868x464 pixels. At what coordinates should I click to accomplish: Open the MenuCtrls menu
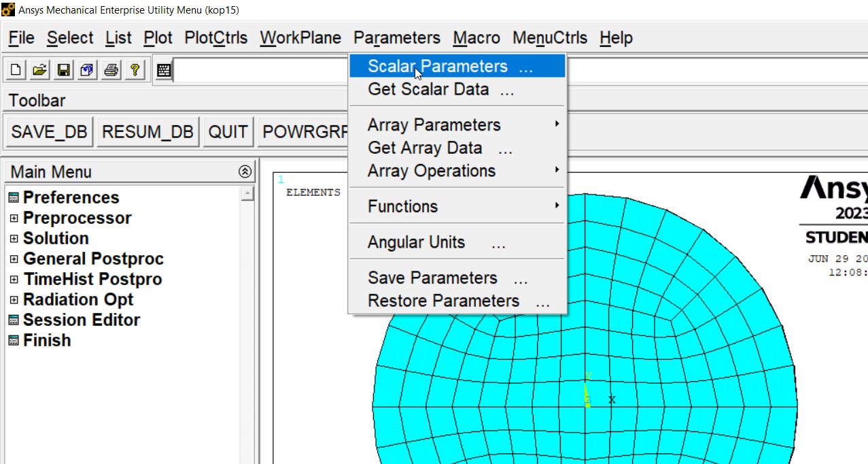[x=550, y=38]
